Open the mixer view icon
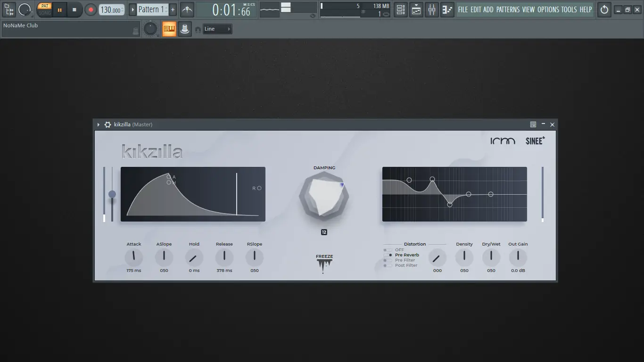644x362 pixels. coord(432,9)
